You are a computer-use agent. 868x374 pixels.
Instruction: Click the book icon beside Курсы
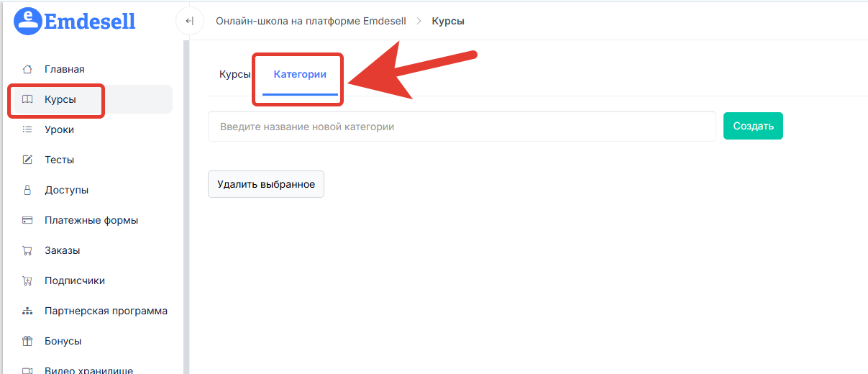pos(28,99)
